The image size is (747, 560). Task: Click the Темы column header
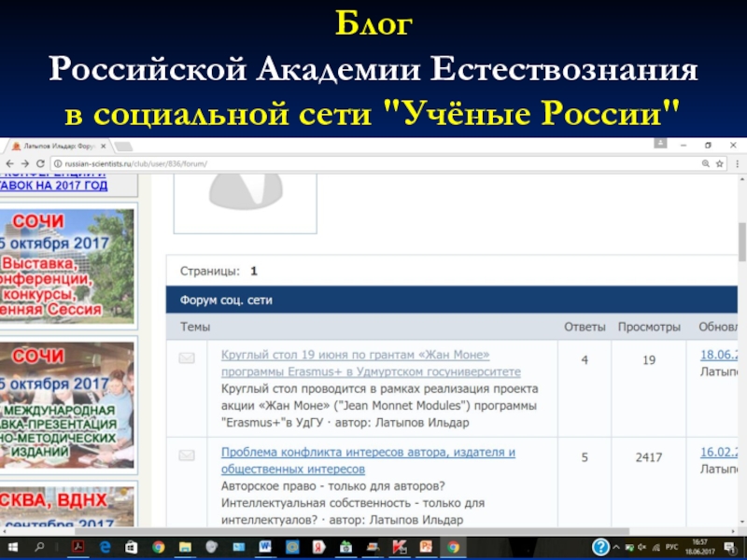pyautogui.click(x=195, y=328)
